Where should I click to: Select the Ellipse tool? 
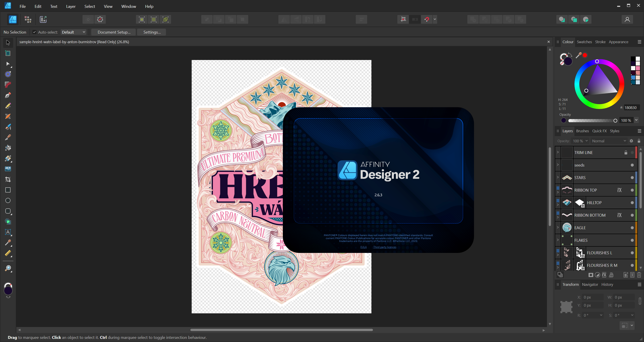[x=8, y=200]
